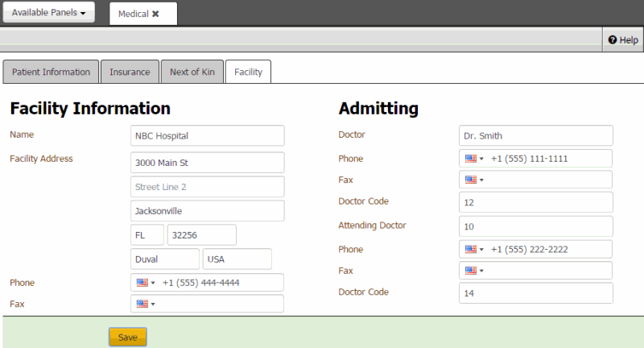
Task: Click the Admitting Doctor field with Dr. Smith
Action: 535,136
